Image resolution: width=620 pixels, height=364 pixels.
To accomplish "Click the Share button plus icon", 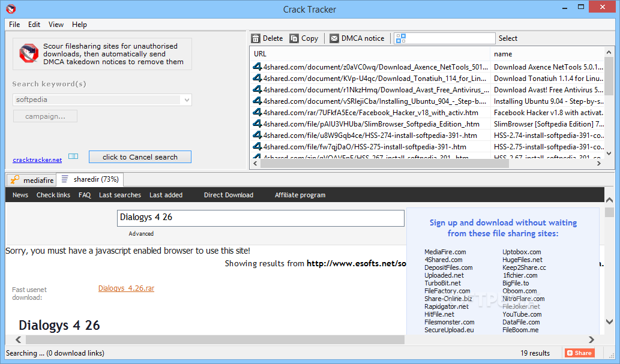I will (x=570, y=353).
